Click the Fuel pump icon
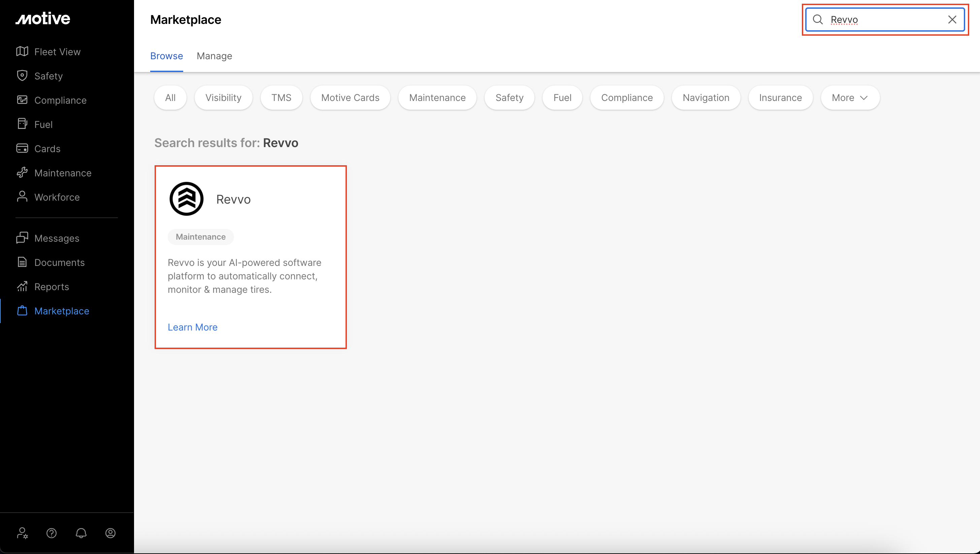The image size is (980, 554). point(22,124)
